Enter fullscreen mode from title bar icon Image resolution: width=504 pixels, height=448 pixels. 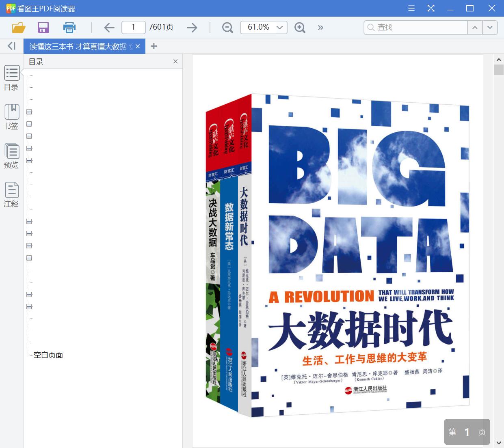pos(431,8)
